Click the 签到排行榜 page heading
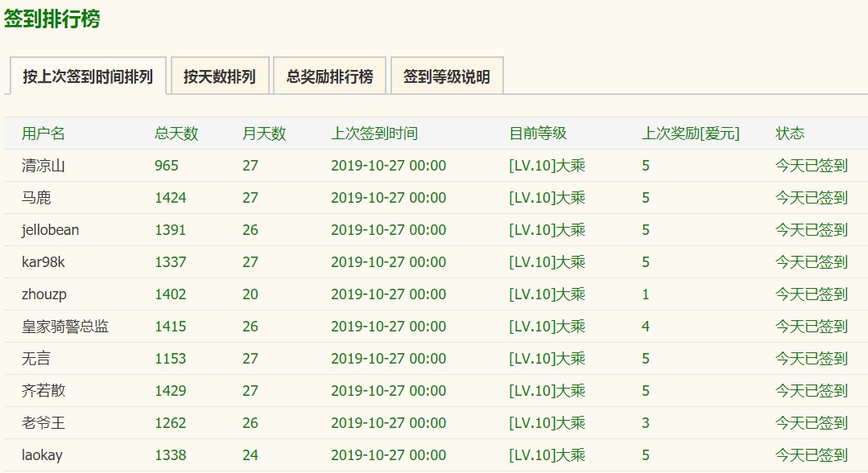Viewport: 868px width, 473px height. tap(52, 19)
